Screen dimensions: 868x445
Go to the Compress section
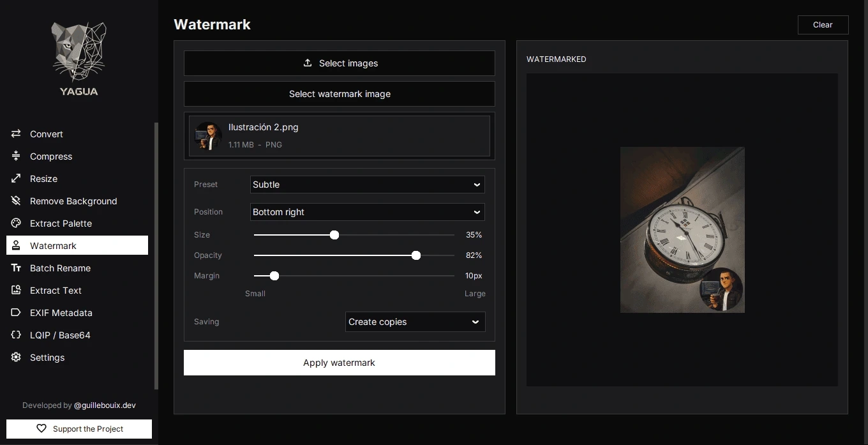[77, 156]
